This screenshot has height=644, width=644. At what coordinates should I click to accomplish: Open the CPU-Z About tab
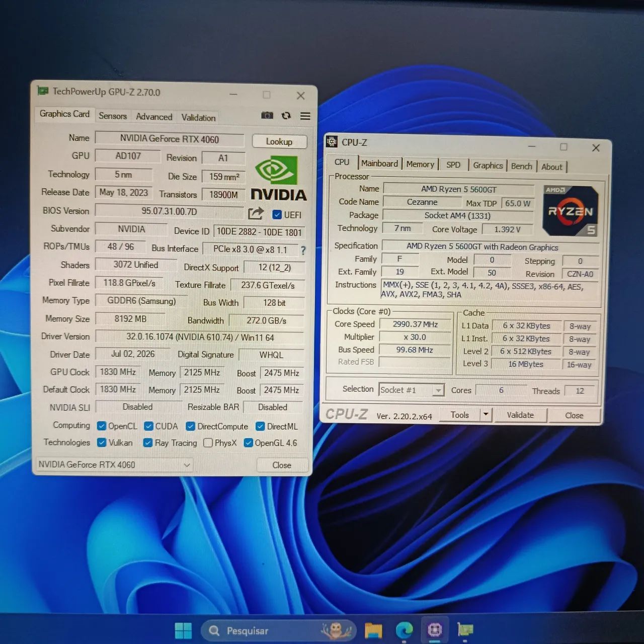tap(552, 167)
